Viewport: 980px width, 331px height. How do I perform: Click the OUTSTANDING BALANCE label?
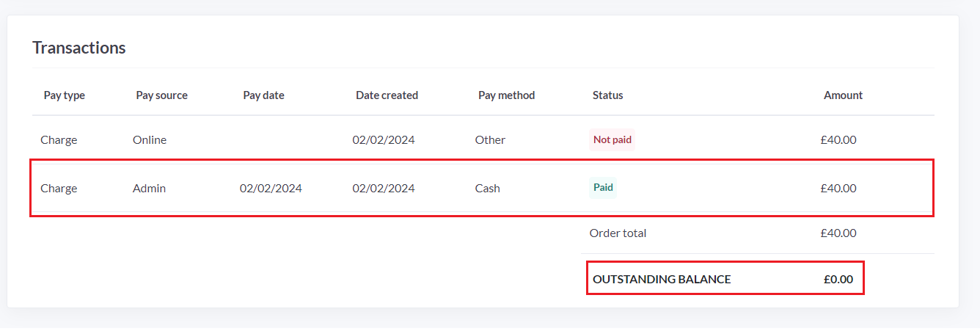pos(662,280)
